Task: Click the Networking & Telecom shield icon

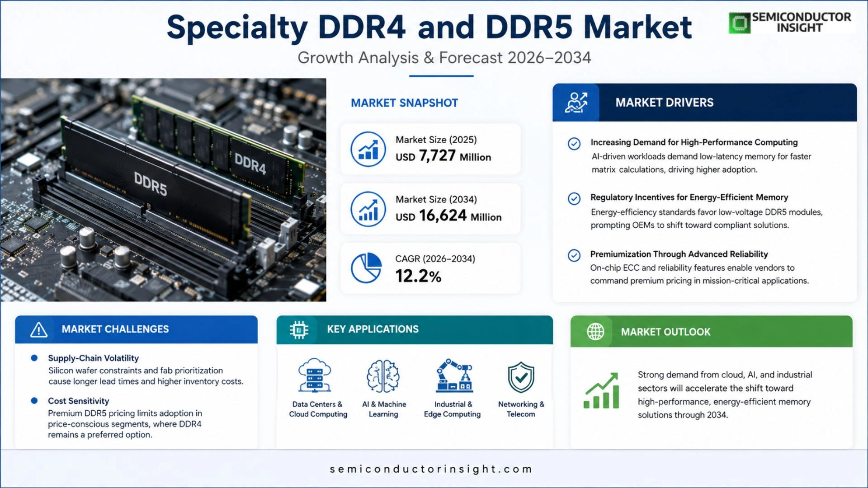Action: pyautogui.click(x=521, y=377)
